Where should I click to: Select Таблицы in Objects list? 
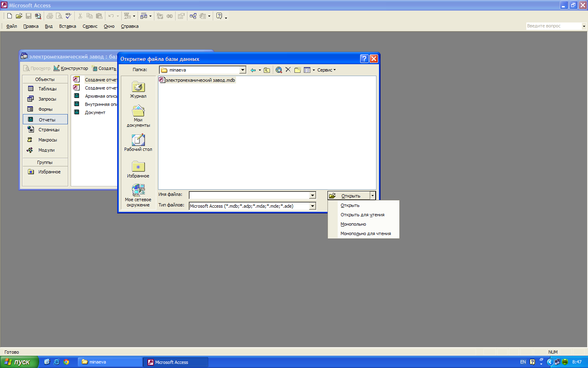[x=45, y=89]
